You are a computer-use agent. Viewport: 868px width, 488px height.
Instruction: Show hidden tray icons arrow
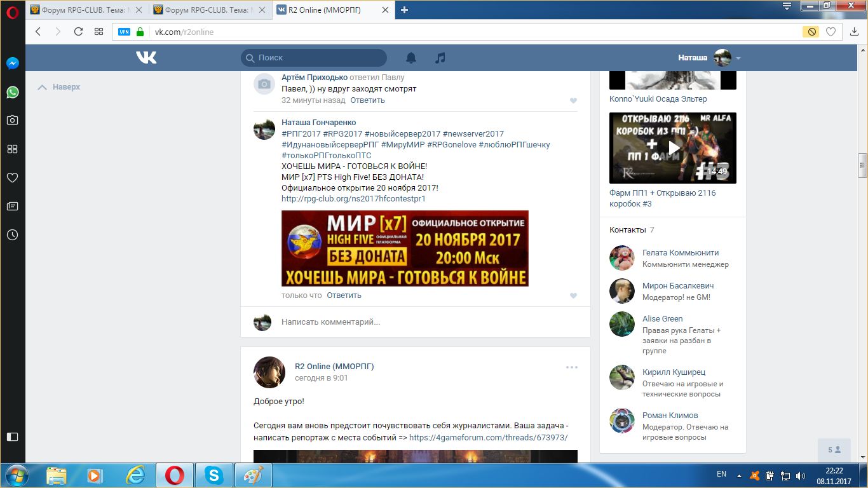[738, 475]
